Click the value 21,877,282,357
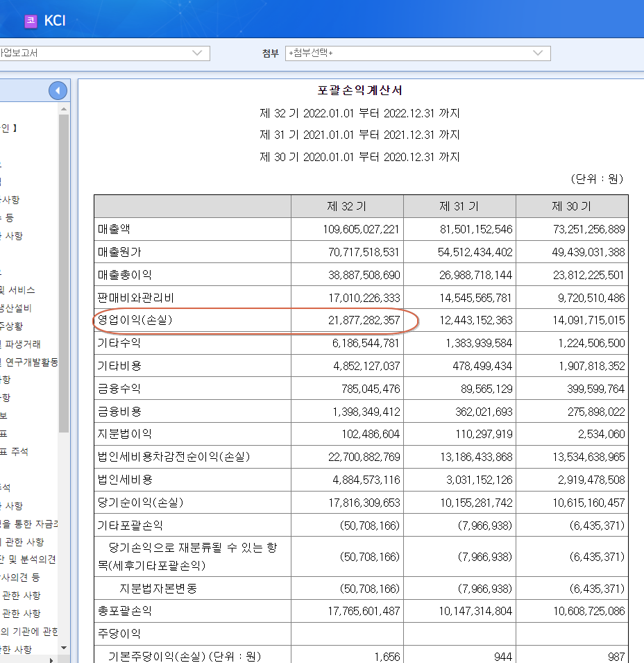The image size is (644, 663). click(x=364, y=320)
